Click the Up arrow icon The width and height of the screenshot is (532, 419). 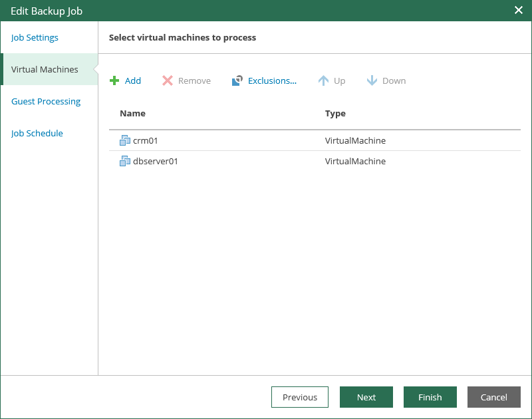(324, 81)
